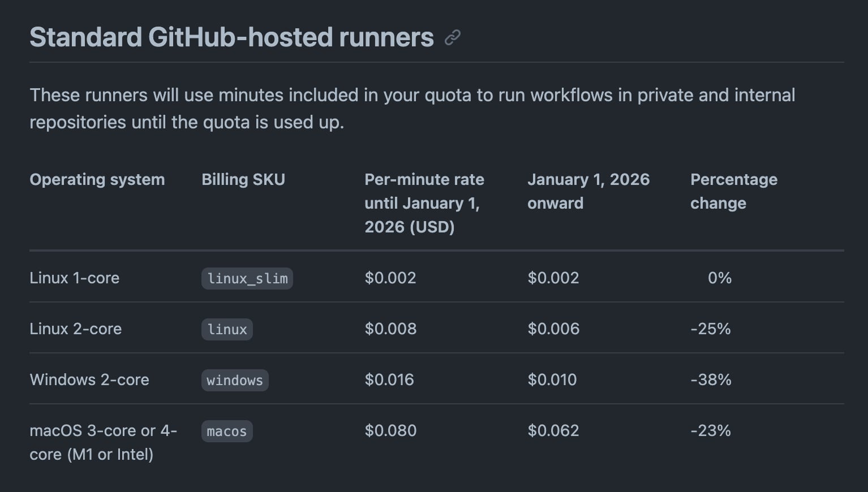Click the anchor link icon beside the heading
Viewport: 868px width, 492px height.
click(453, 38)
